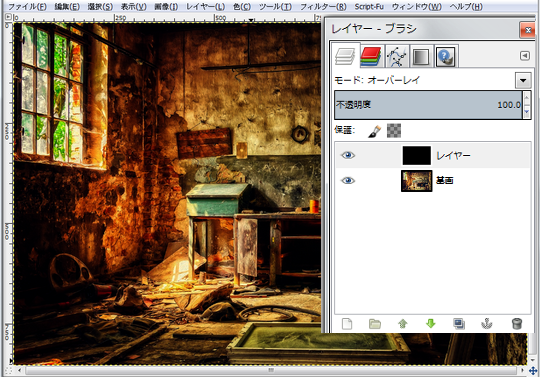Open the Channels tab icon
Viewport: 540px width, 377px height.
pyautogui.click(x=371, y=56)
